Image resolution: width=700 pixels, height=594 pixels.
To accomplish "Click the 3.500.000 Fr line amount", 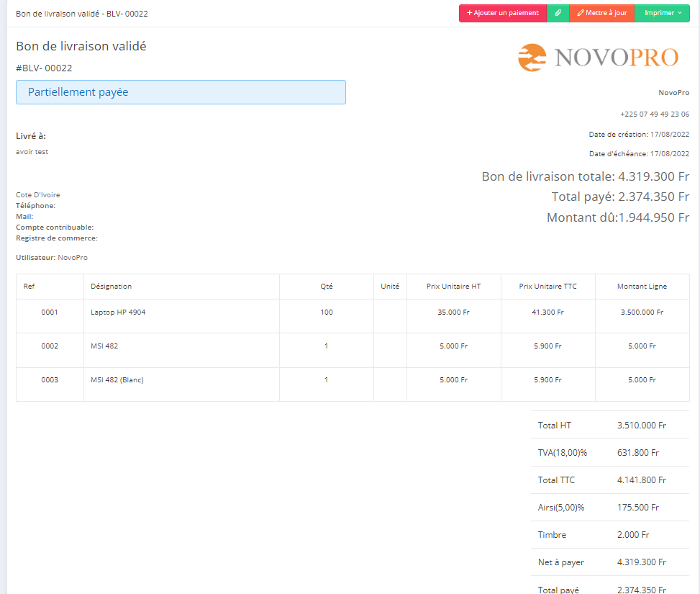I will 642,312.
